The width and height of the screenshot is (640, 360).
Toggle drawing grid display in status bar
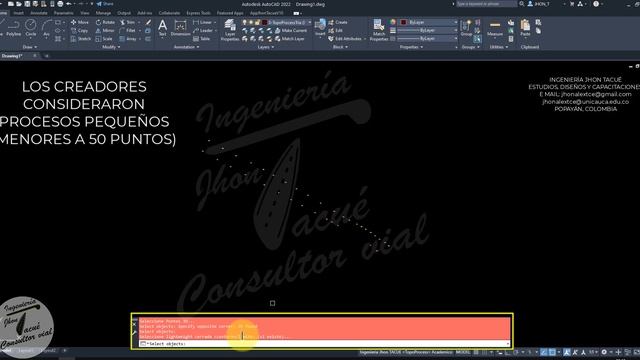click(476, 352)
